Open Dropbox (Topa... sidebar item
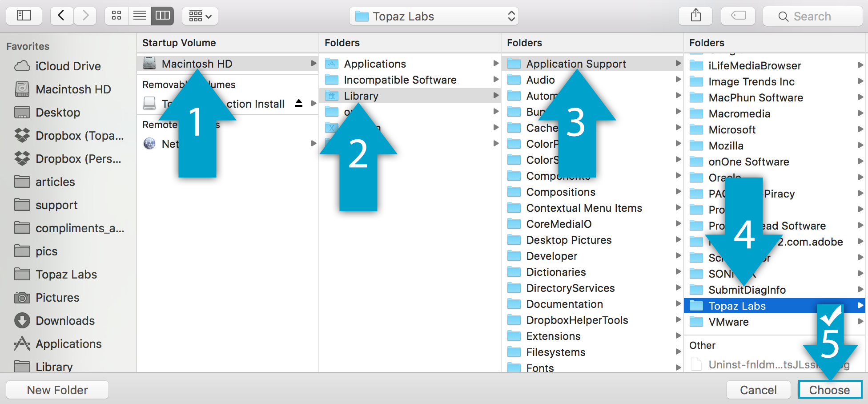Image resolution: width=868 pixels, height=404 pixels. click(68, 136)
